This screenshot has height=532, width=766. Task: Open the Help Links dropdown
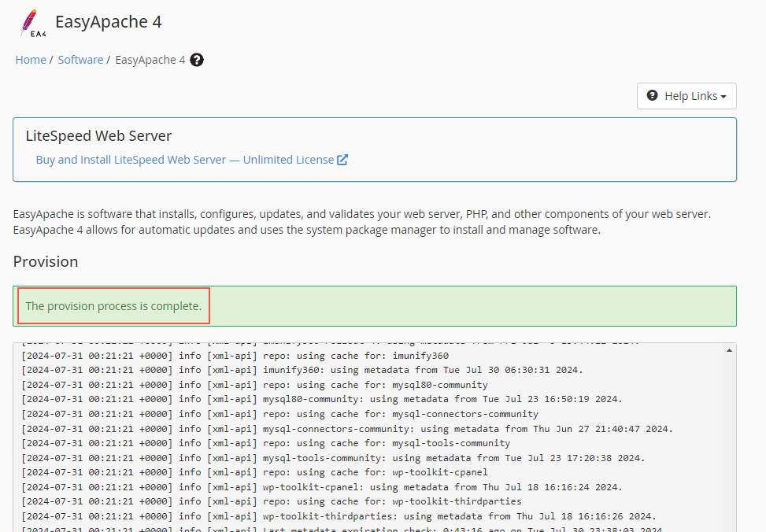[x=686, y=96]
